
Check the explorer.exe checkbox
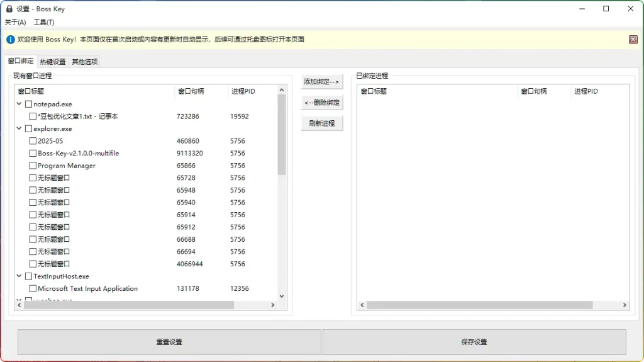(28, 129)
